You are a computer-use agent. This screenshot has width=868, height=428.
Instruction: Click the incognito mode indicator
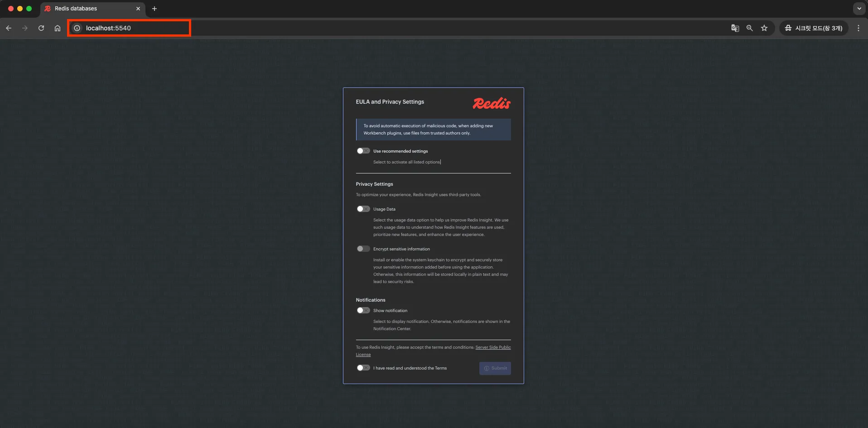click(x=814, y=28)
